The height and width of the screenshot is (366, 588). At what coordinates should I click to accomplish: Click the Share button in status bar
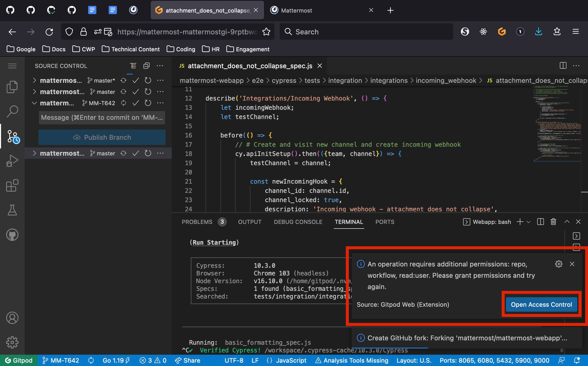188,360
